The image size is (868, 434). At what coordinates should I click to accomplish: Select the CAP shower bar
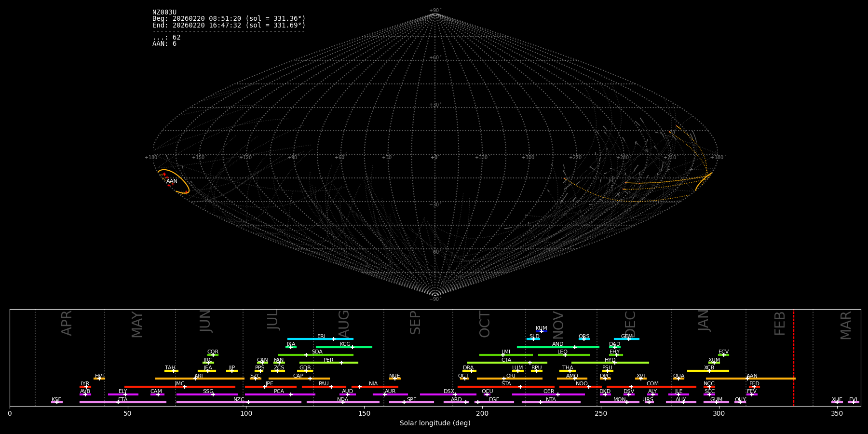pos(299,379)
